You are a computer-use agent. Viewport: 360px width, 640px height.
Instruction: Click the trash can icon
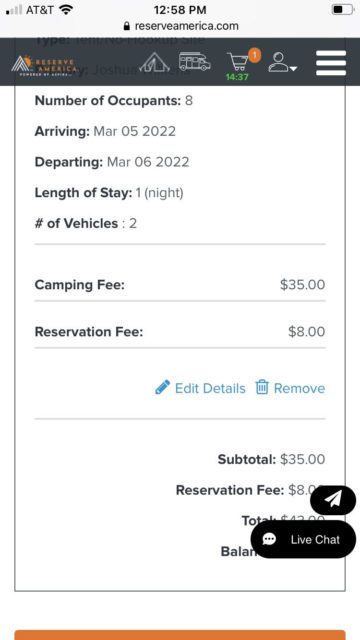pyautogui.click(x=262, y=387)
